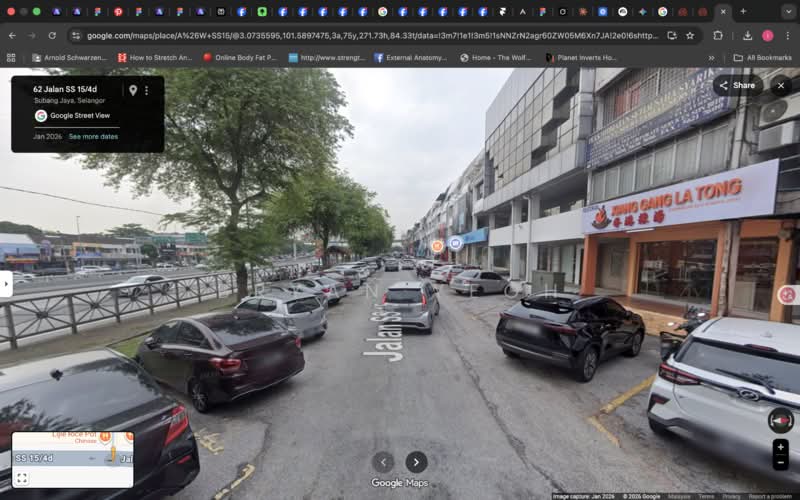Zoom out with the minus button

pyautogui.click(x=780, y=462)
